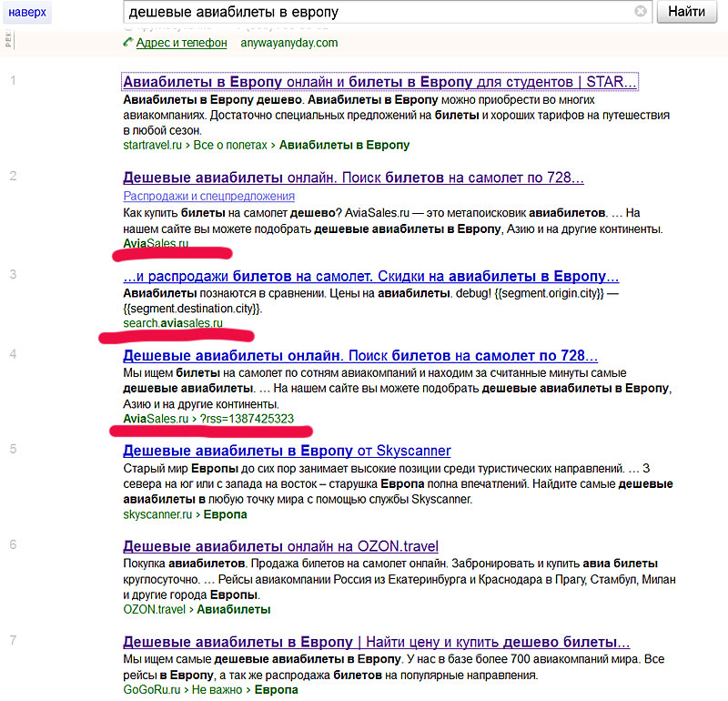Open the STAR Travel student tickets result title

pos(379,82)
